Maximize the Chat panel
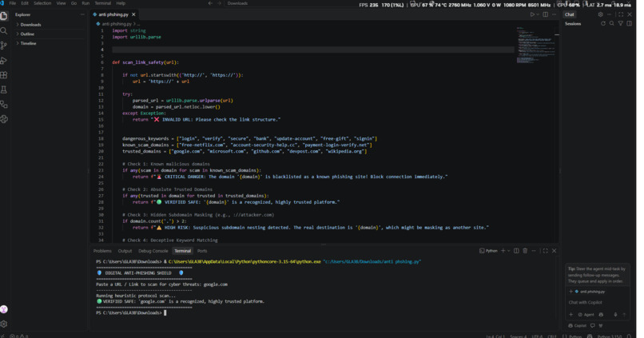This screenshot has width=644, height=338. pyautogui.click(x=621, y=14)
